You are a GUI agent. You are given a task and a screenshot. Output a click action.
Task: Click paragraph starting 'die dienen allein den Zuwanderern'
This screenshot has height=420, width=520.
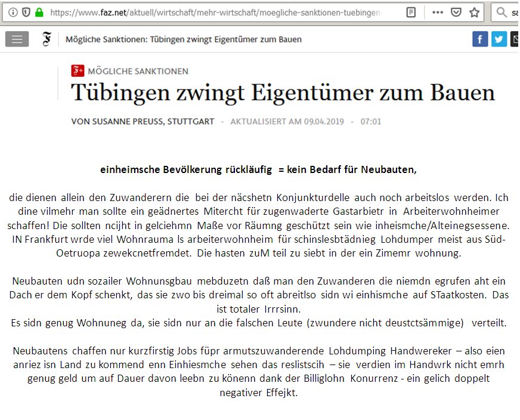[x=258, y=226]
